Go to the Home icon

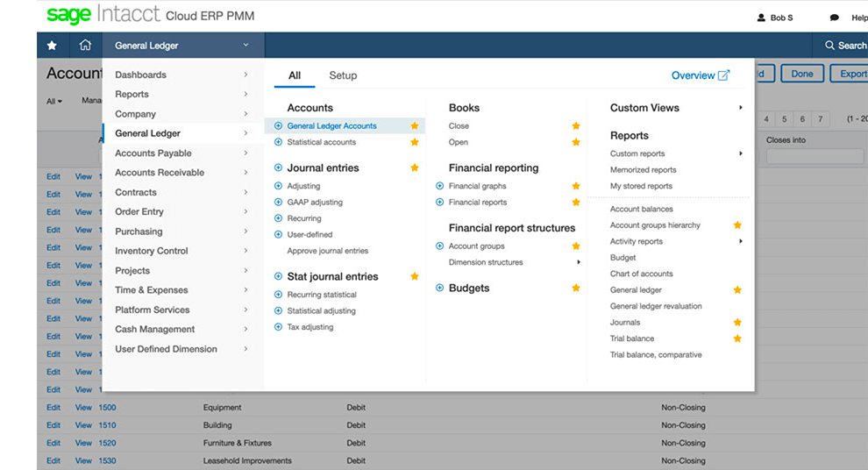coord(85,46)
